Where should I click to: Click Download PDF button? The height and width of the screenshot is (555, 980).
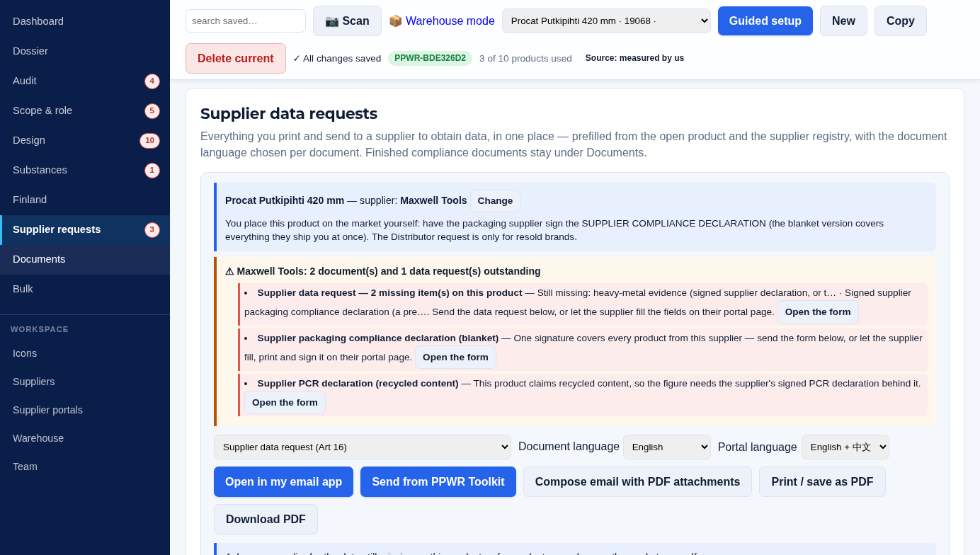(x=266, y=520)
